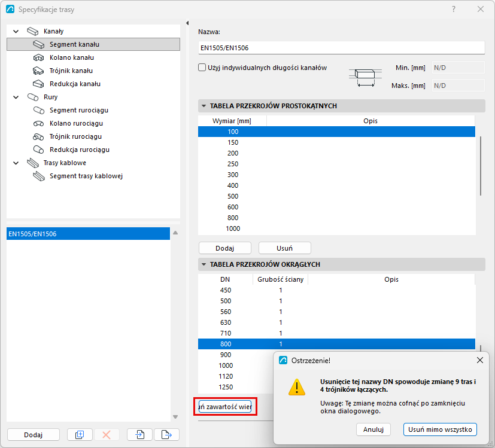Screen dimensions: 495x448
Task: Cancel the warning with Anuluj
Action: tap(373, 429)
